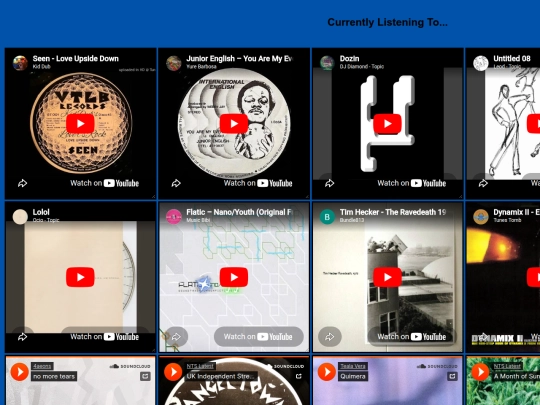Share the Dozin video
This screenshot has height=405, width=540.
(x=330, y=183)
